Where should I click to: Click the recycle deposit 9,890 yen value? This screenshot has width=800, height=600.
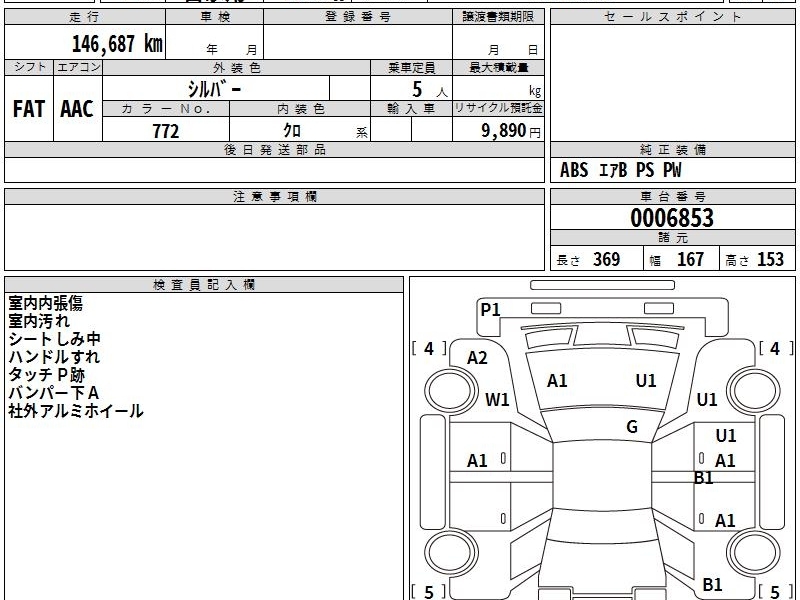(x=511, y=131)
